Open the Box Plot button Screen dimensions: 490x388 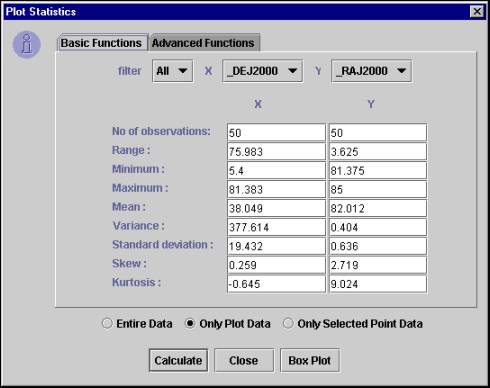tap(310, 360)
